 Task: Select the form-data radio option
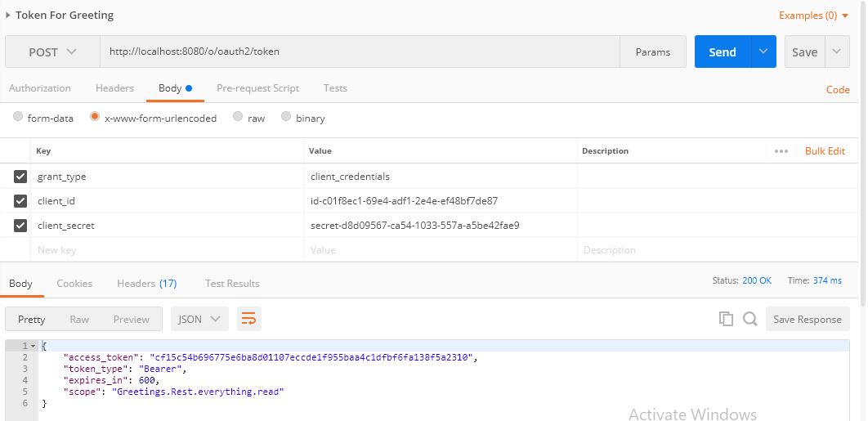pos(18,118)
